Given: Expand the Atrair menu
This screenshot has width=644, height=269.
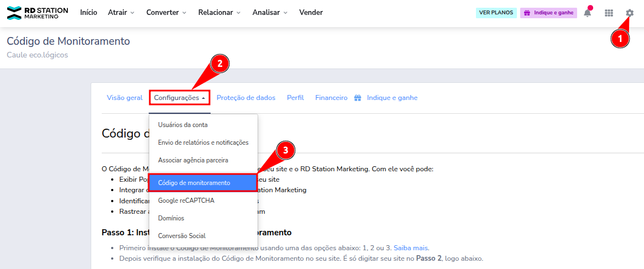Looking at the screenshot, I should click(x=121, y=12).
